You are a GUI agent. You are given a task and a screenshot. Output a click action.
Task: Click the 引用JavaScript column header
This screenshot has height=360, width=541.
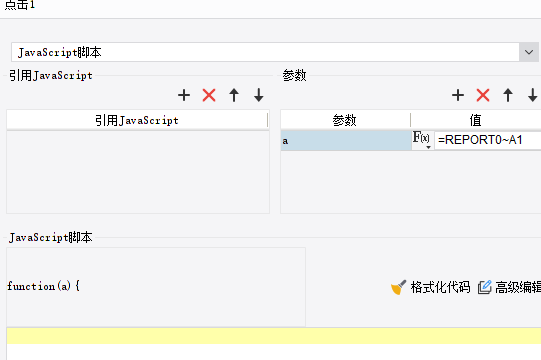coord(137,120)
